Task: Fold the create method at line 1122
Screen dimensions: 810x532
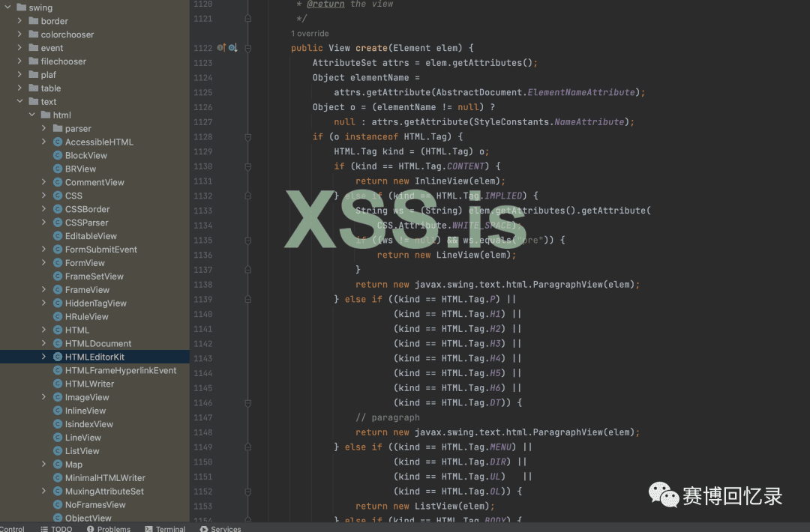Action: click(248, 48)
